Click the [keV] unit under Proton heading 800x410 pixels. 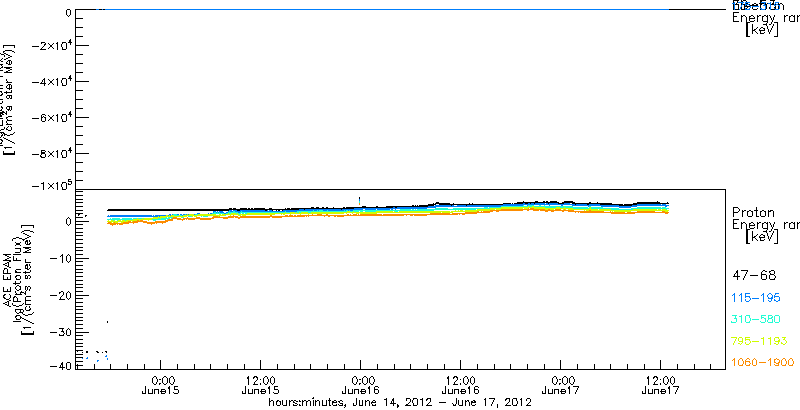click(x=762, y=237)
